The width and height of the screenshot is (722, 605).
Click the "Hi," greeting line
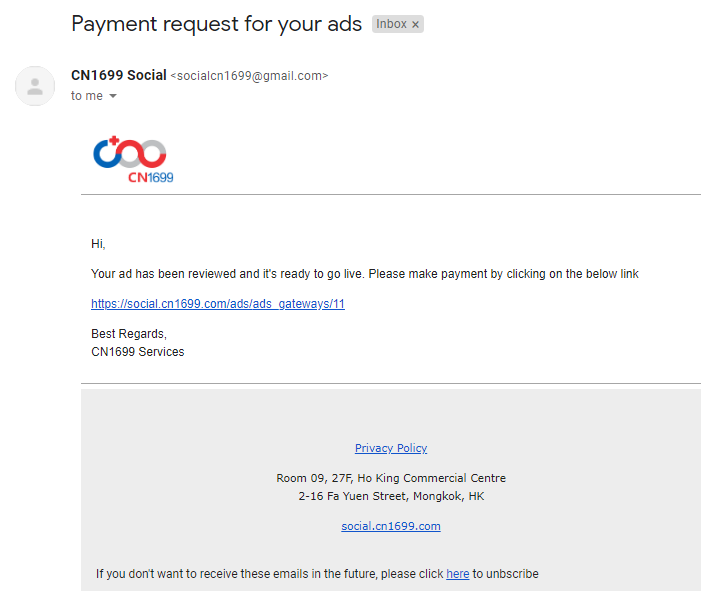tap(98, 244)
